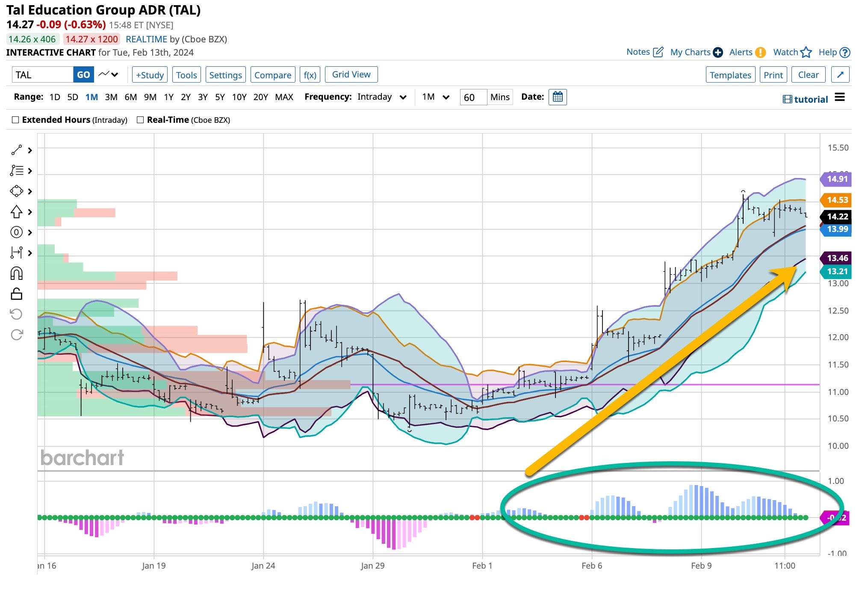Redo the last chart action
The image size is (868, 599).
tap(16, 335)
